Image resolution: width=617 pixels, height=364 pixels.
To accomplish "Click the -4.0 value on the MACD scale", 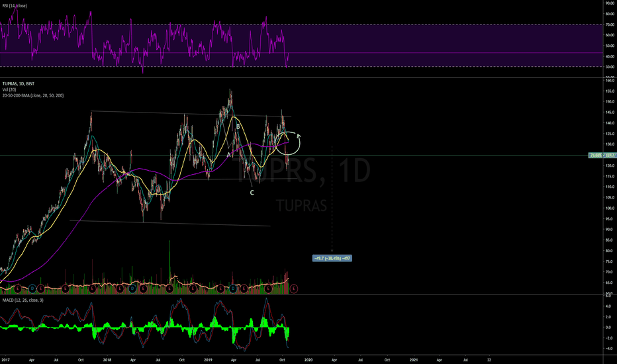I will (610, 349).
